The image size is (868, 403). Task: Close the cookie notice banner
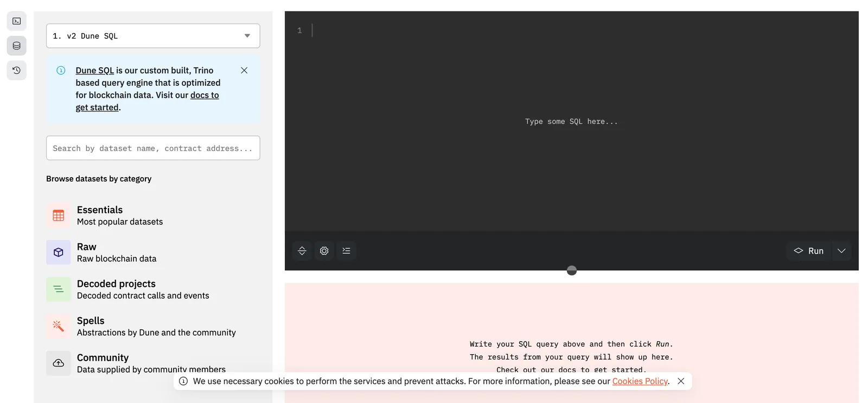pyautogui.click(x=681, y=381)
